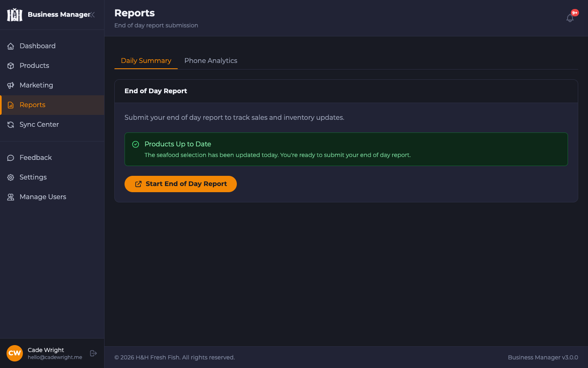Click the Manage Users people icon

(x=11, y=197)
